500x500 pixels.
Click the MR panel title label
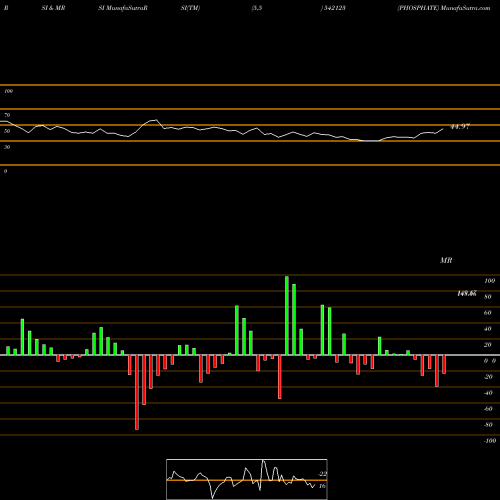coord(446,260)
